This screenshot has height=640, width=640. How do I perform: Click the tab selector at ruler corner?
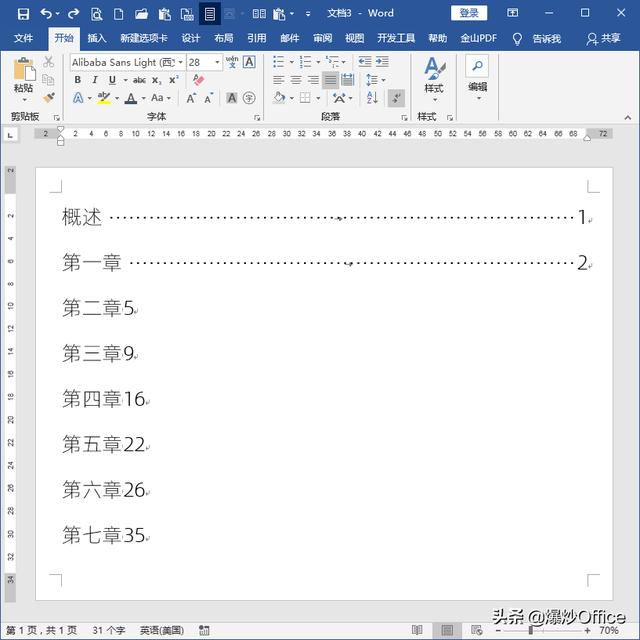pos(11,134)
